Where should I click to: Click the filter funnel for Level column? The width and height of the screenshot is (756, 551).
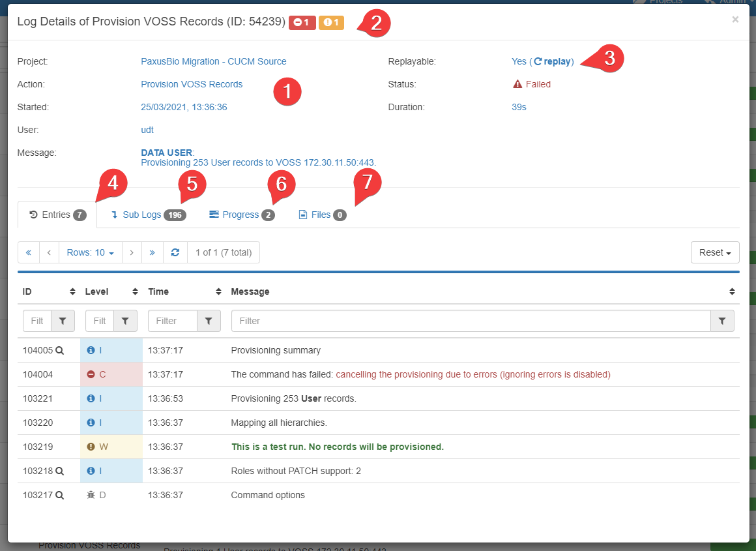click(x=125, y=321)
